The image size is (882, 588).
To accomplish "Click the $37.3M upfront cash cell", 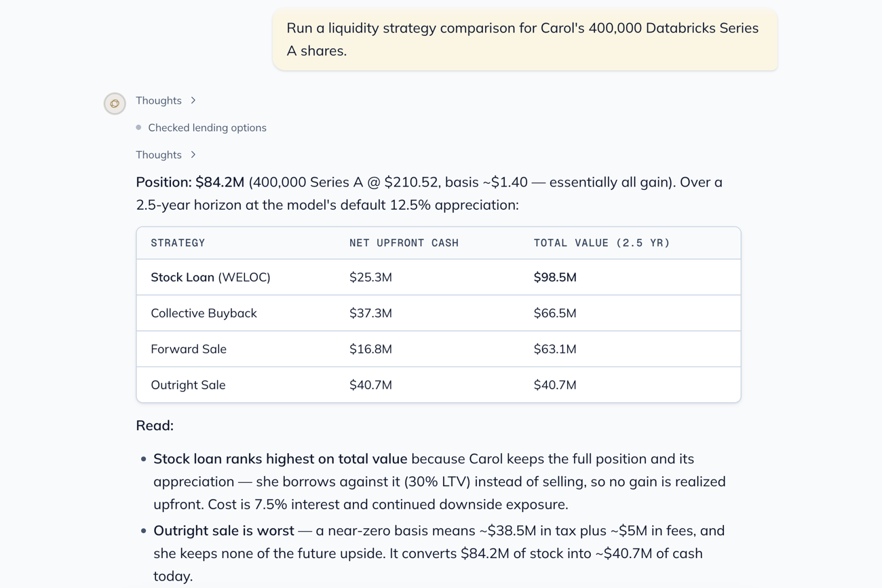I will [x=370, y=313].
